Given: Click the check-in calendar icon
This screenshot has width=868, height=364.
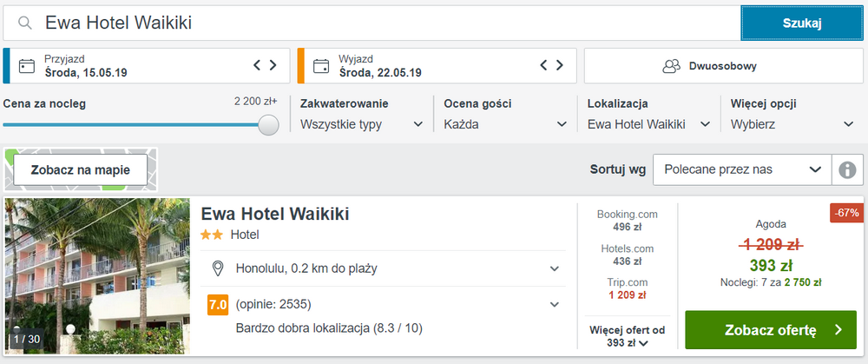Looking at the screenshot, I should (27, 66).
